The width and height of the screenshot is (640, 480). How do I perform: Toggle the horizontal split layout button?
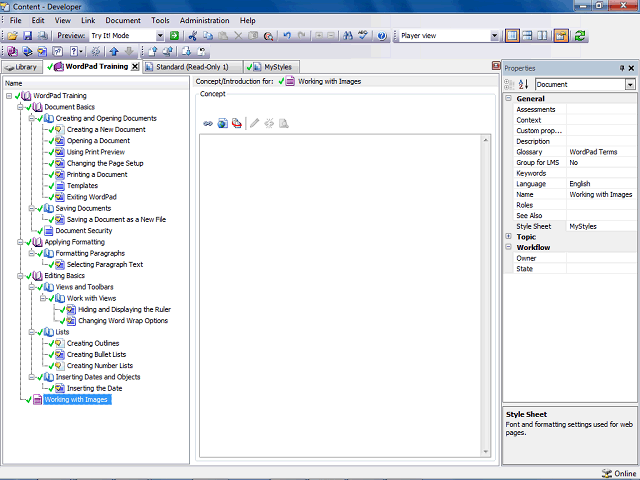click(x=527, y=36)
